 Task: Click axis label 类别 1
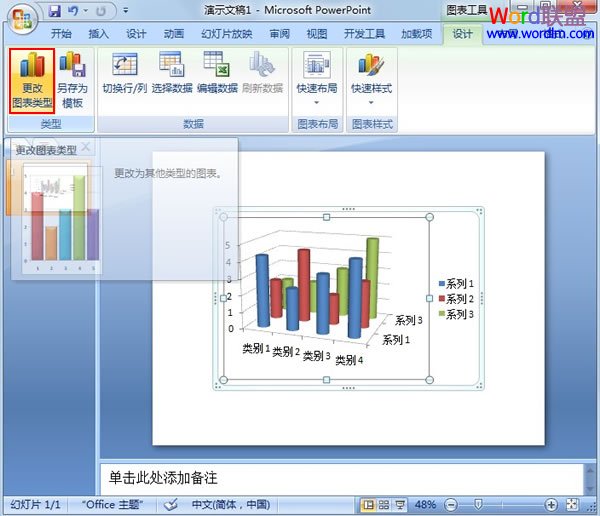pos(256,348)
